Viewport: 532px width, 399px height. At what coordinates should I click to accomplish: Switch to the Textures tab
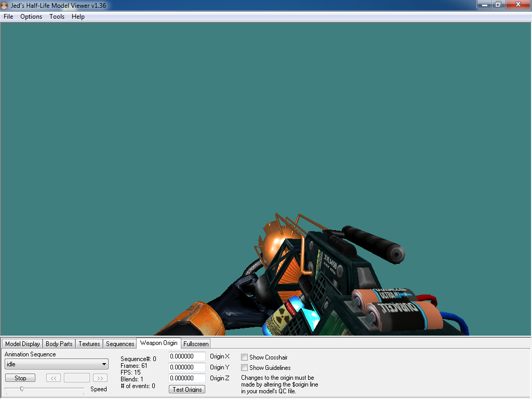pyautogui.click(x=89, y=344)
